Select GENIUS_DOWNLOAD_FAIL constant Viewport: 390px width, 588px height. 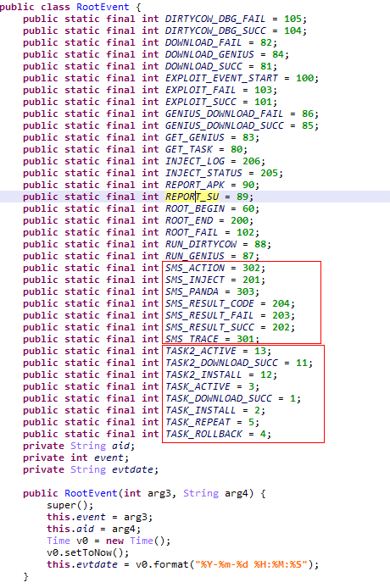(224, 114)
